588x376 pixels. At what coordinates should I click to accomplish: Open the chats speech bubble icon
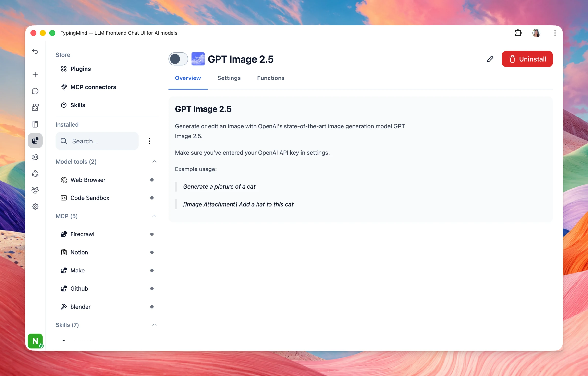(35, 91)
